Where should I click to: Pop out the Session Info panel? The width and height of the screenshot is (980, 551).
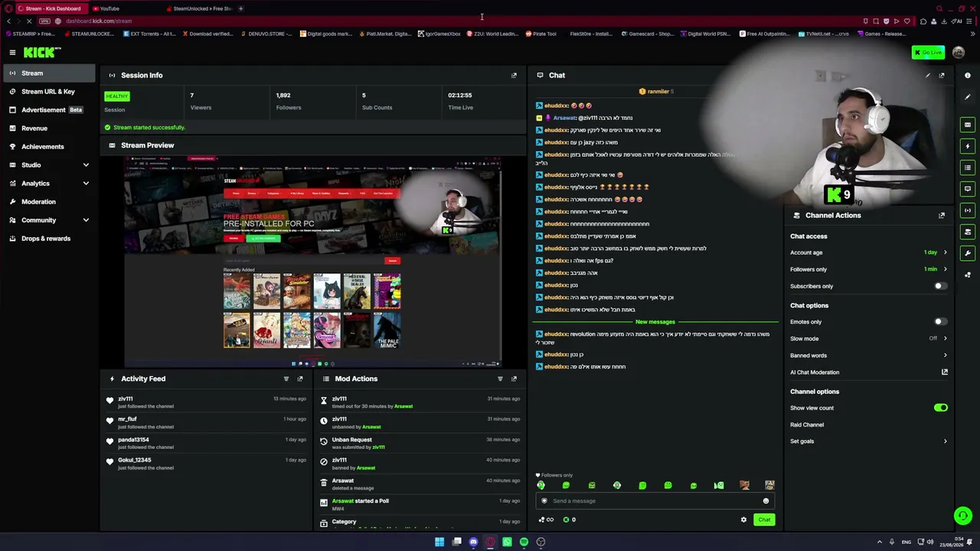[x=514, y=75]
